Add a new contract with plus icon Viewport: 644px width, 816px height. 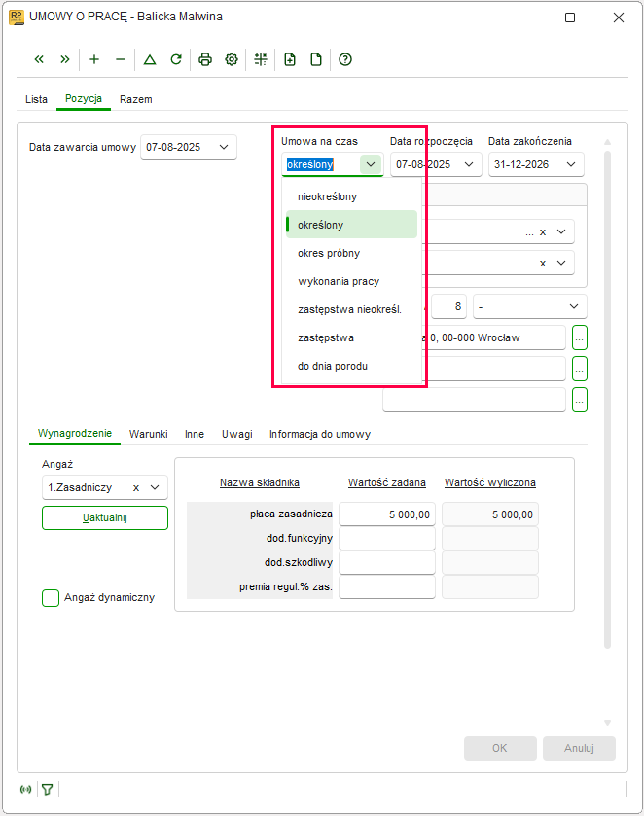94,59
